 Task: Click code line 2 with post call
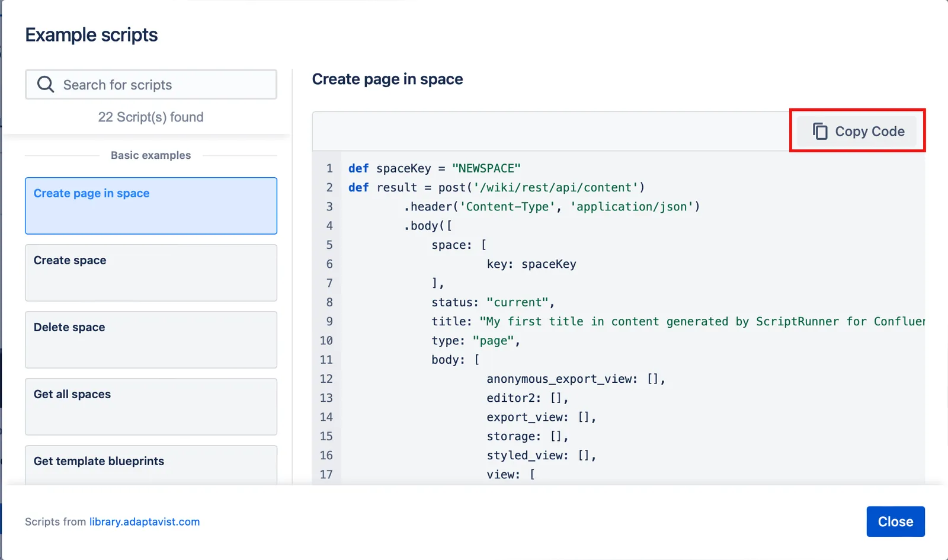(497, 187)
